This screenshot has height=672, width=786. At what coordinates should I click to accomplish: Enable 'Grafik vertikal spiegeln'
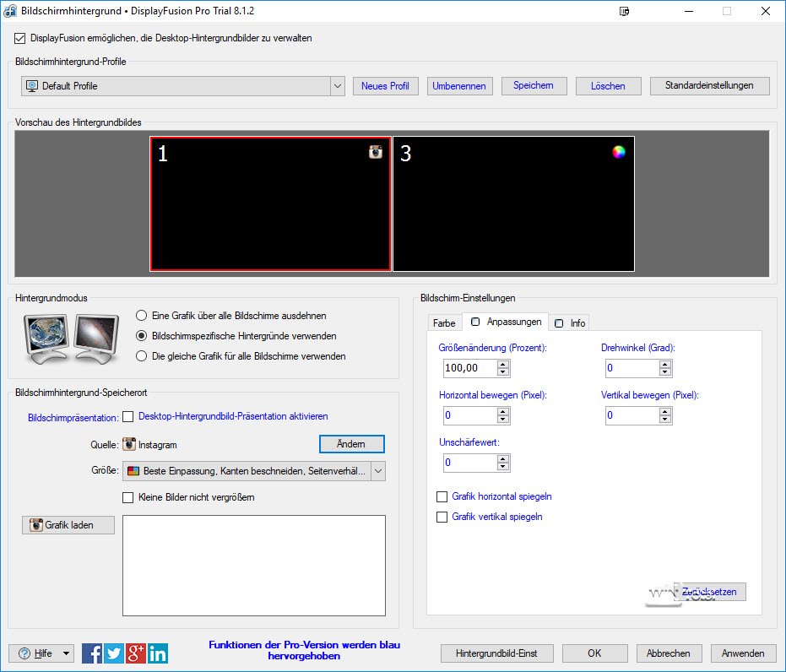(442, 517)
